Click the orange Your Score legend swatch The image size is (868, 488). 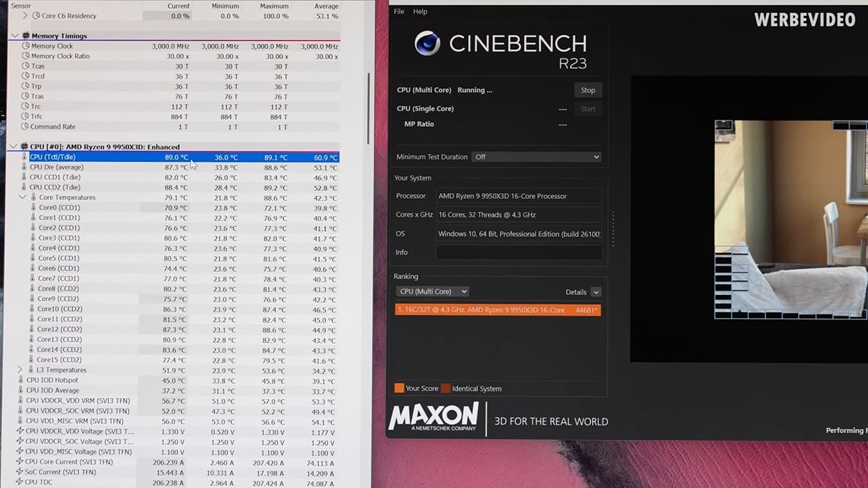(x=399, y=388)
